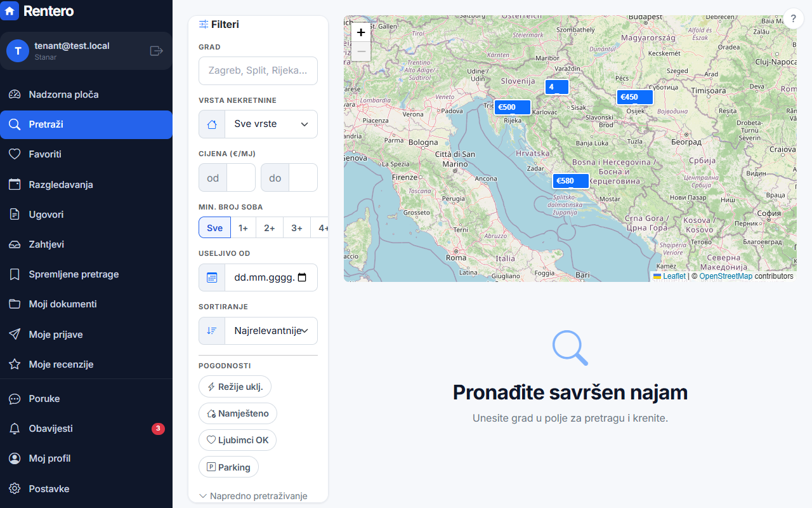Viewport: 812px width, 508px height.
Task: Toggle Parking amenity chip
Action: click(228, 467)
